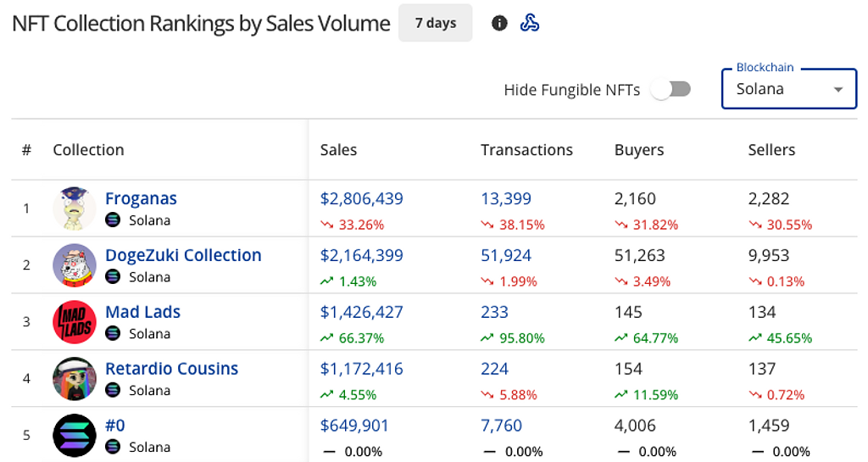Image resolution: width=868 pixels, height=462 pixels.
Task: Click the blue webhook icon in header
Action: (530, 23)
